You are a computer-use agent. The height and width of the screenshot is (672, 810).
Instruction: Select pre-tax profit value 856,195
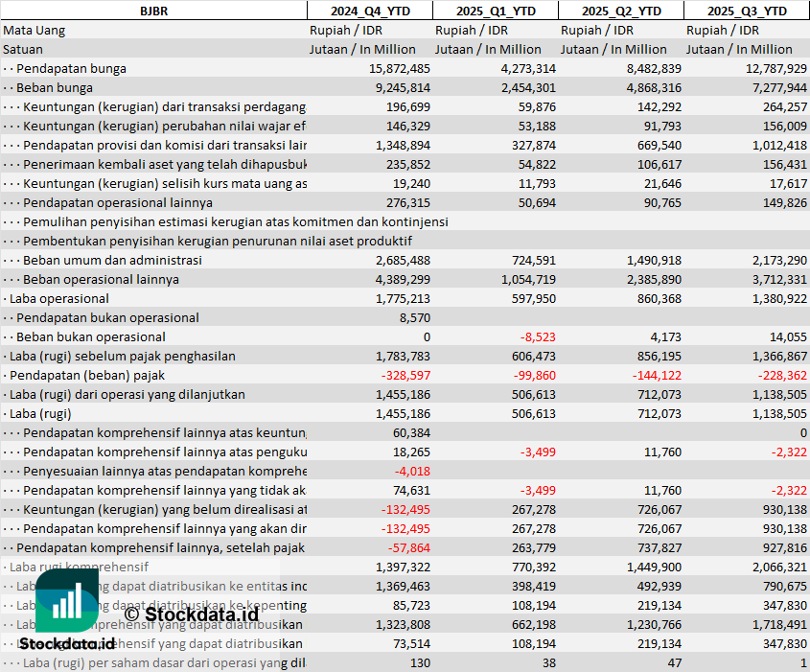coord(660,356)
